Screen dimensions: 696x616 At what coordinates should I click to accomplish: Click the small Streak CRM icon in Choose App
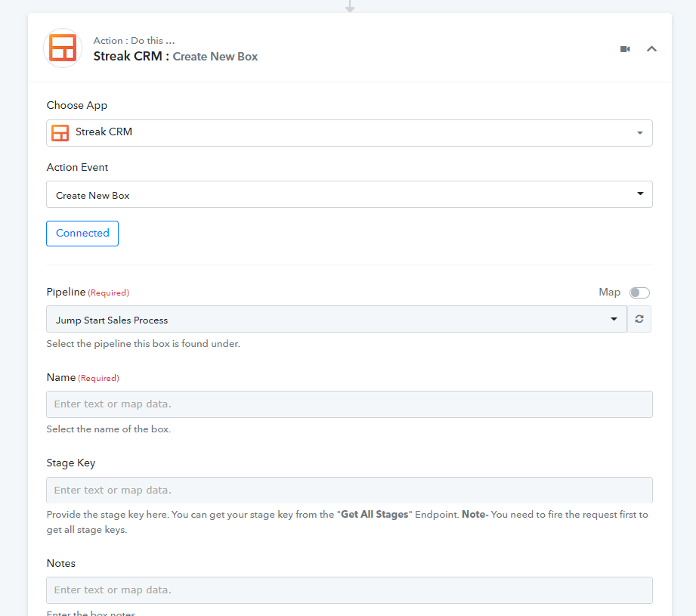60,133
